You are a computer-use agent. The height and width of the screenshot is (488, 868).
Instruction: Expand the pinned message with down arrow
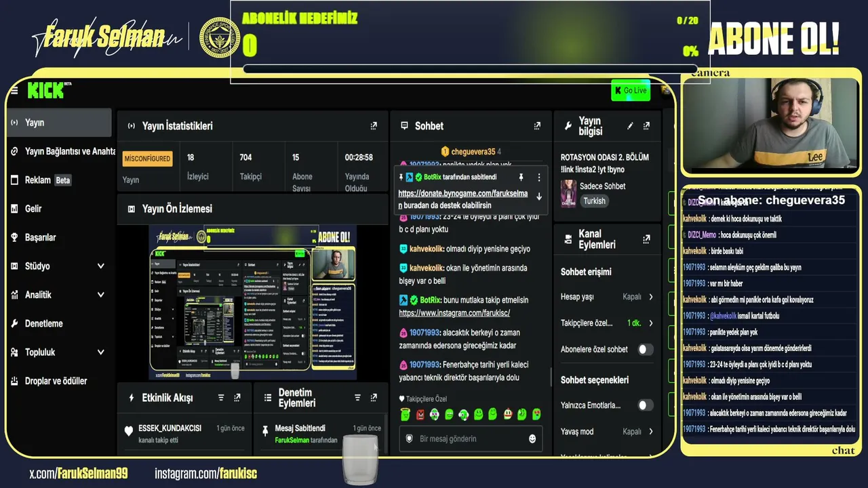tap(539, 197)
